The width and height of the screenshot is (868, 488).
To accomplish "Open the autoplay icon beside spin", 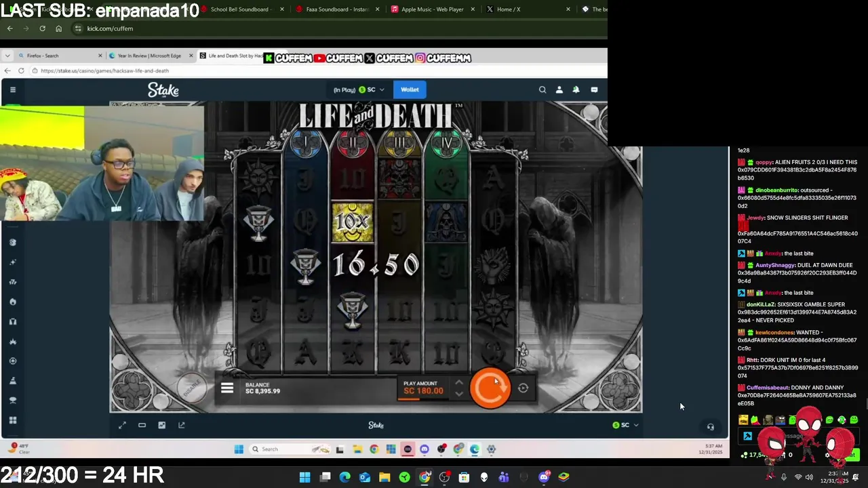I will (523, 388).
